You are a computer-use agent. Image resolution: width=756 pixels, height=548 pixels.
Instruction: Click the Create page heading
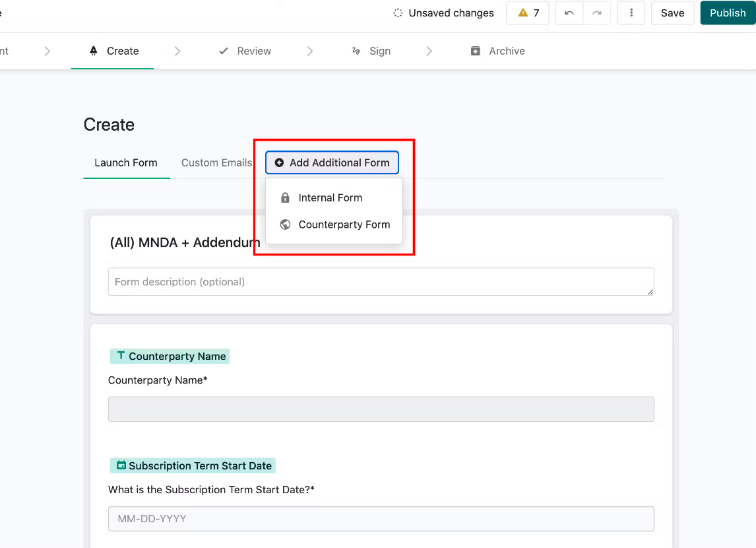pos(109,125)
